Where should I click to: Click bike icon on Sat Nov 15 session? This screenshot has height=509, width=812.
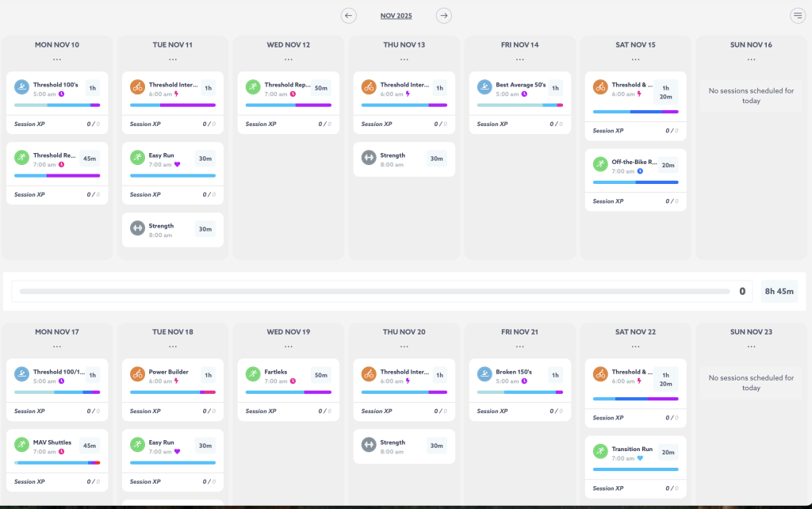pyautogui.click(x=600, y=87)
